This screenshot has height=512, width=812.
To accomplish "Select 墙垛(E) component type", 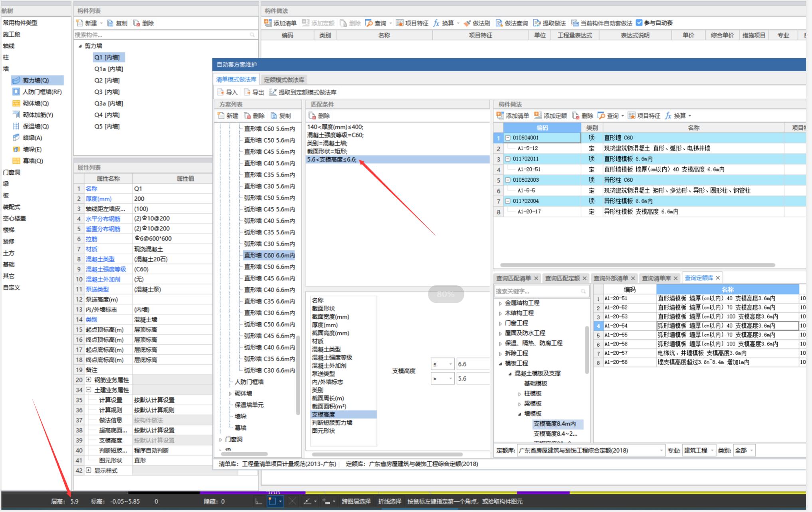I will point(32,149).
